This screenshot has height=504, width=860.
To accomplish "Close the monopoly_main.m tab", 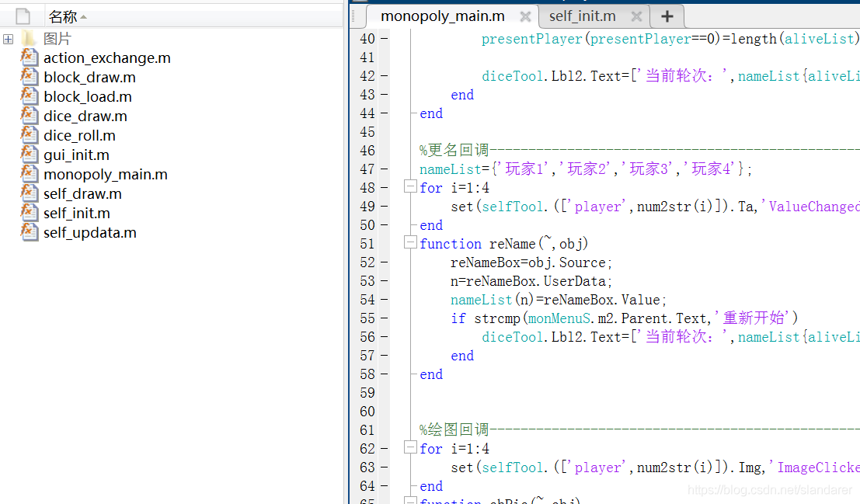I will [525, 16].
